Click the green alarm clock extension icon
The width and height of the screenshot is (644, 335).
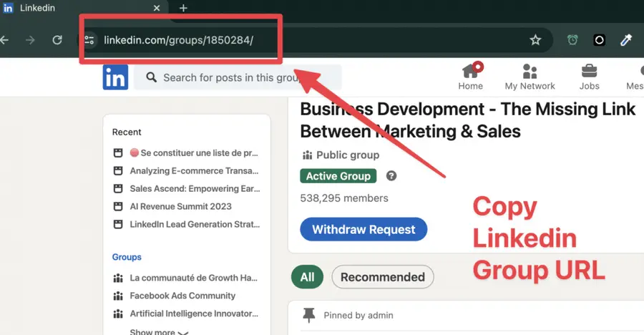coord(572,40)
